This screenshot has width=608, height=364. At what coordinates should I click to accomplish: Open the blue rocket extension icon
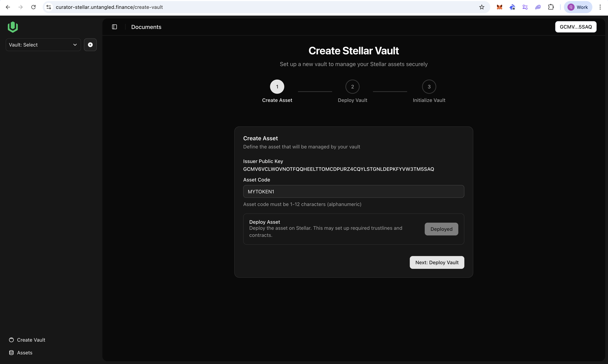point(512,7)
